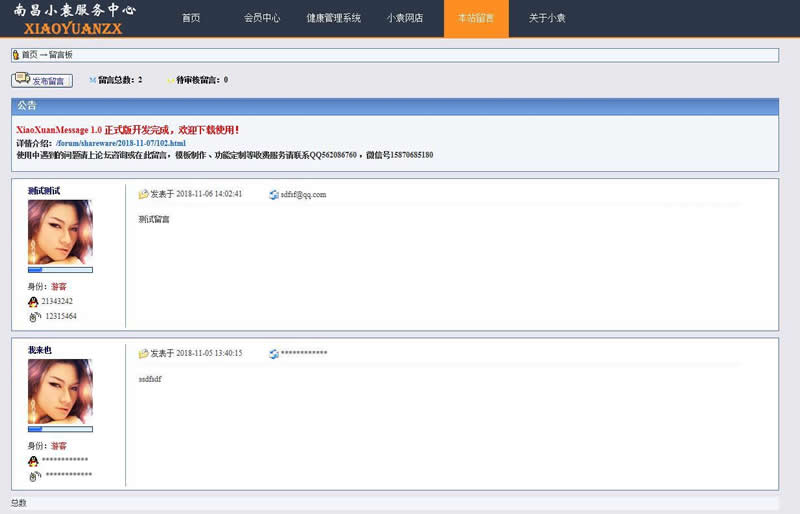Select the 关于小袁 navigation tab

point(547,18)
